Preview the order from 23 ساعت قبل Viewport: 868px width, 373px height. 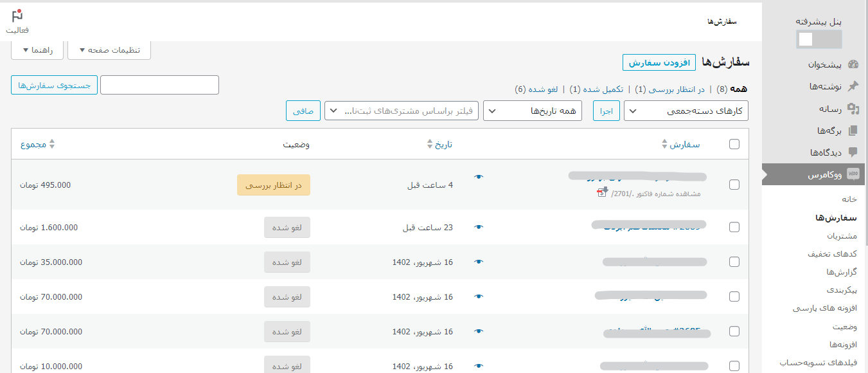coord(478,227)
